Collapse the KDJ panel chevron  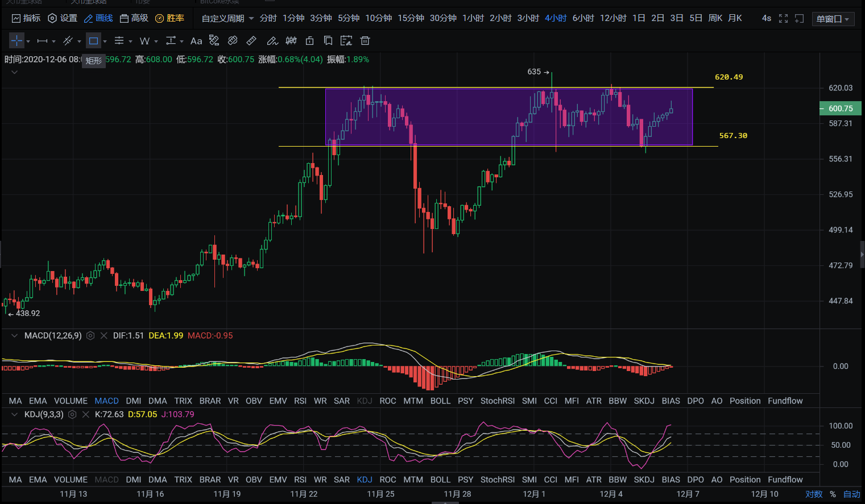pyautogui.click(x=14, y=415)
